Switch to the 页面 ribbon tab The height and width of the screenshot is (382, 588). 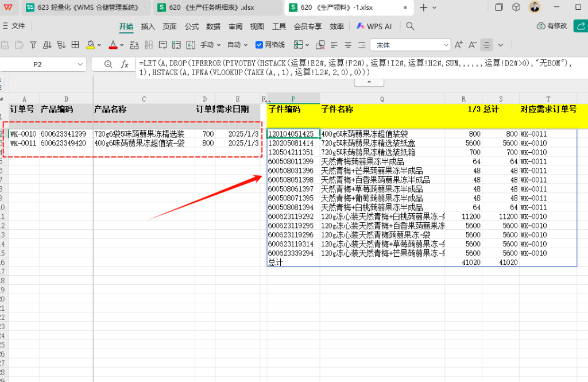tap(169, 26)
